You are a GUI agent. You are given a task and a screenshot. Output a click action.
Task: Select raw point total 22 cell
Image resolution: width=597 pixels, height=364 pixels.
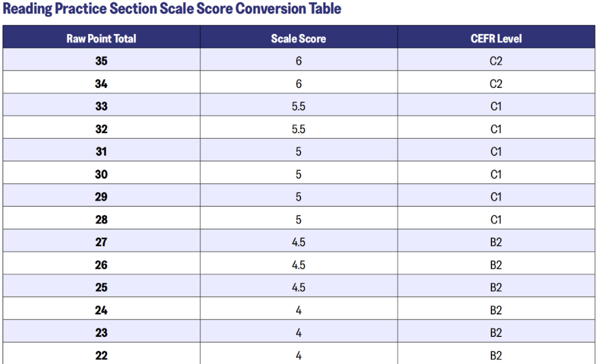pyautogui.click(x=101, y=355)
